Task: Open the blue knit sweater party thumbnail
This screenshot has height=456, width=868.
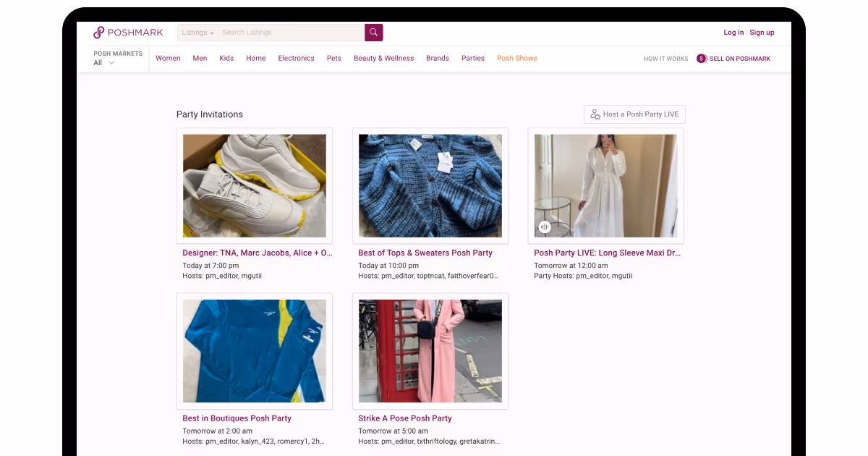Action: pos(430,186)
